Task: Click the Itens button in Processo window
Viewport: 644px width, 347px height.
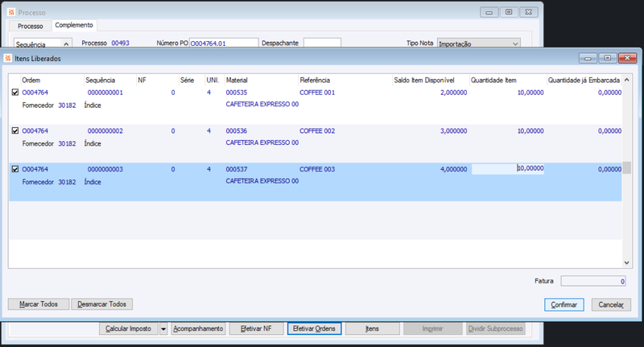Action: click(x=372, y=328)
